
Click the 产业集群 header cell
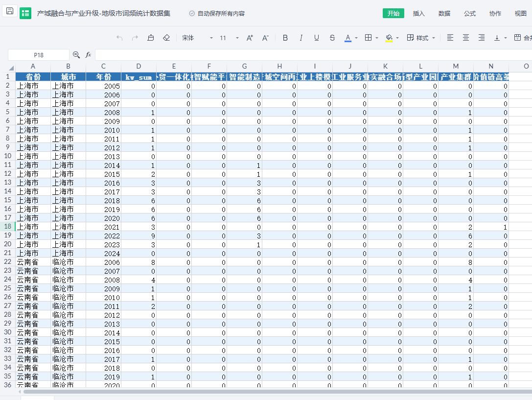click(456, 77)
